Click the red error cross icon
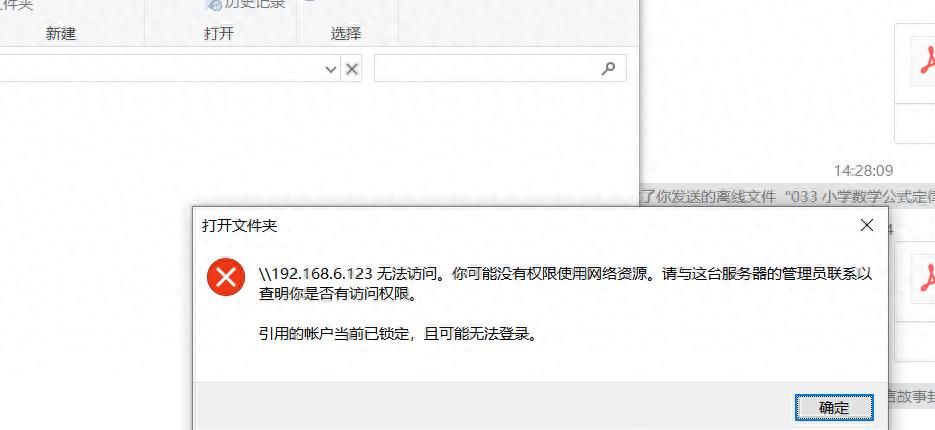This screenshot has height=430, width=935. point(226,277)
